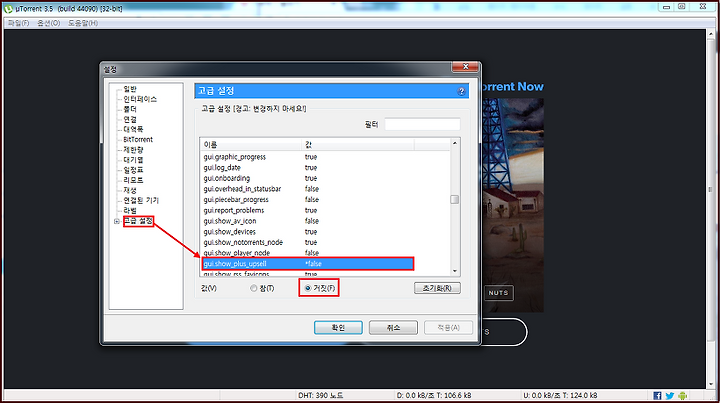Select 대기열 in the settings tree
Screen dimensions: 720x403
coord(133,160)
